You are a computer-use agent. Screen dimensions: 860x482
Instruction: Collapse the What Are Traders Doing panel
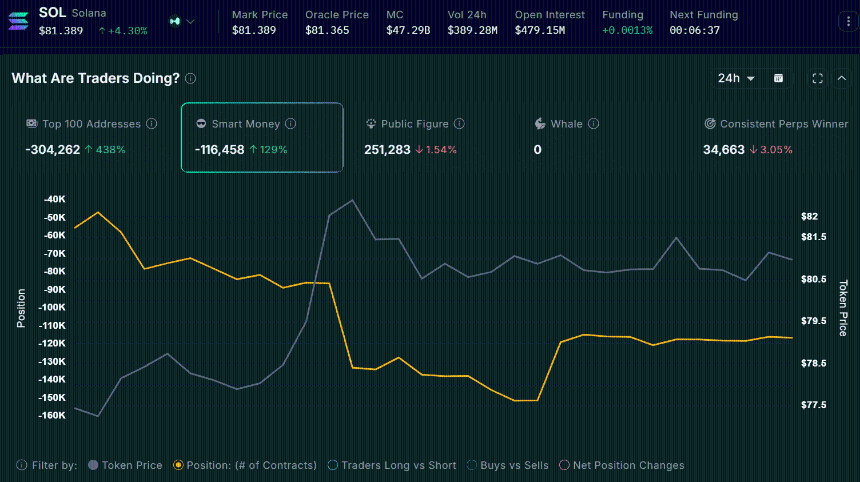pos(842,78)
